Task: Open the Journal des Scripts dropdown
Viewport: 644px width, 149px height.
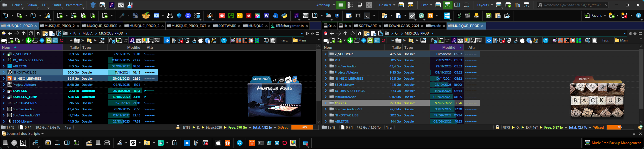Action: pyautogui.click(x=23, y=134)
